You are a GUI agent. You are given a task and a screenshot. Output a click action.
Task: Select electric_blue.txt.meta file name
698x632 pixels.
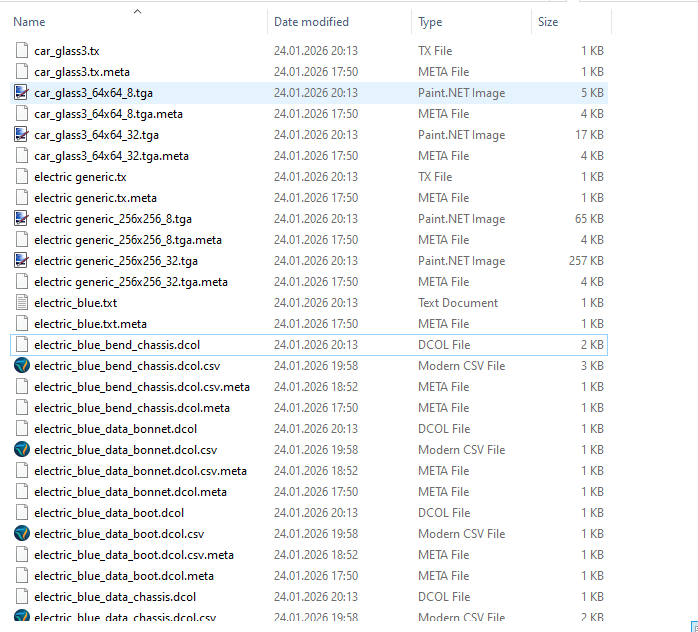coord(90,324)
